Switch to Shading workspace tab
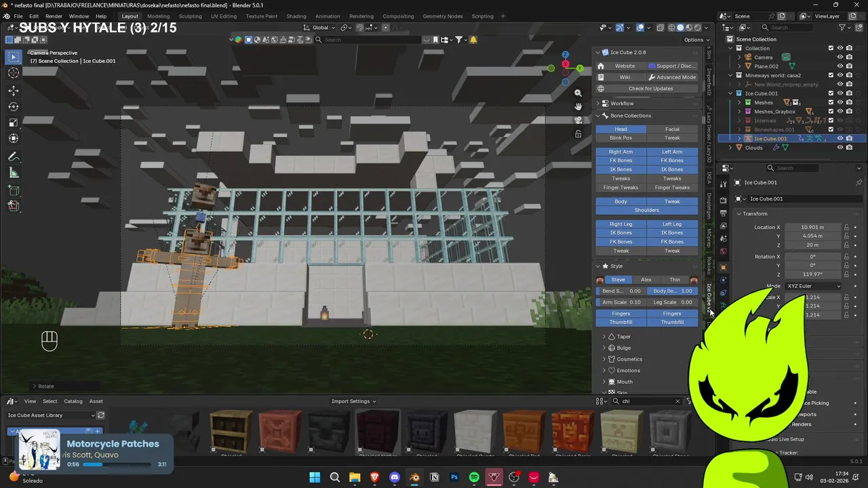The image size is (868, 488). pyautogui.click(x=296, y=16)
